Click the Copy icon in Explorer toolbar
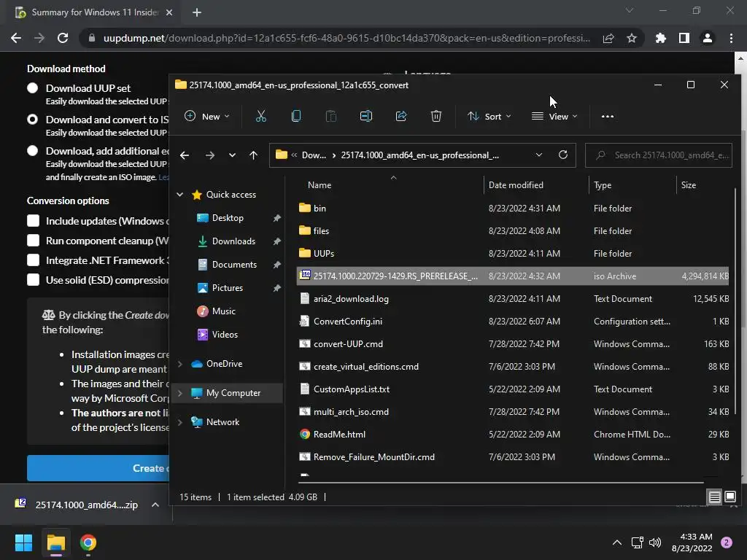This screenshot has width=747, height=560. pyautogui.click(x=296, y=116)
